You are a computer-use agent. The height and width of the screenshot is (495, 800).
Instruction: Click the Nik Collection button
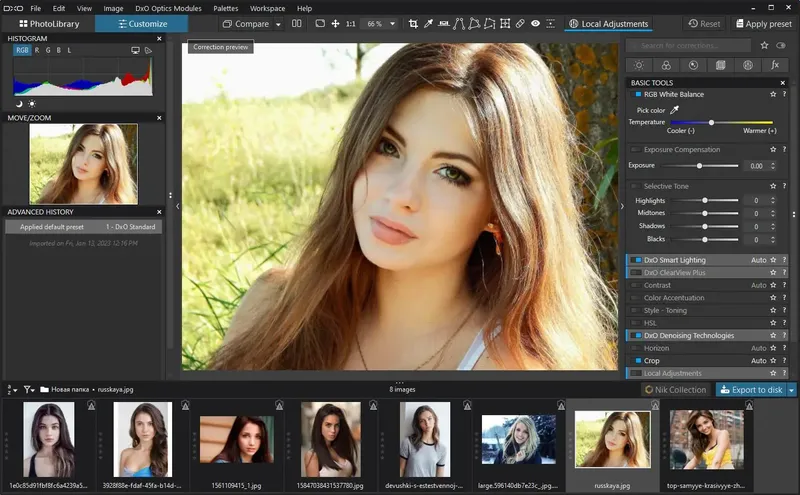click(675, 390)
